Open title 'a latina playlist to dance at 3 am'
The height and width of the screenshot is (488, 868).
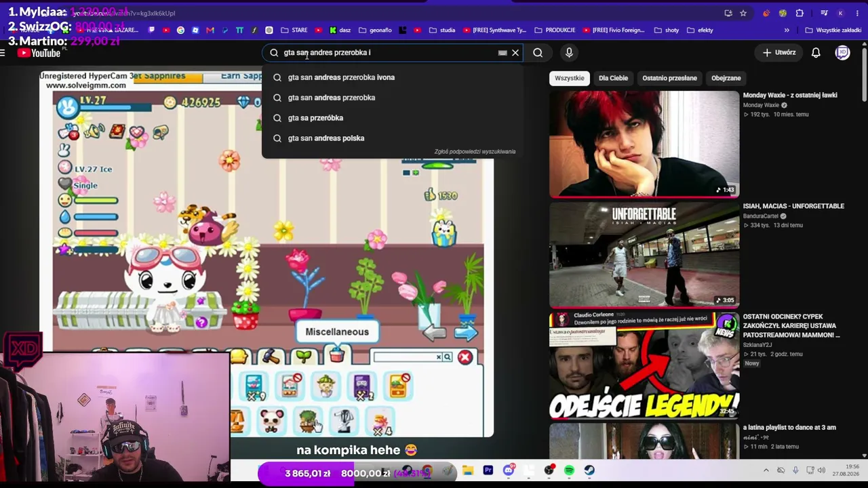click(789, 428)
